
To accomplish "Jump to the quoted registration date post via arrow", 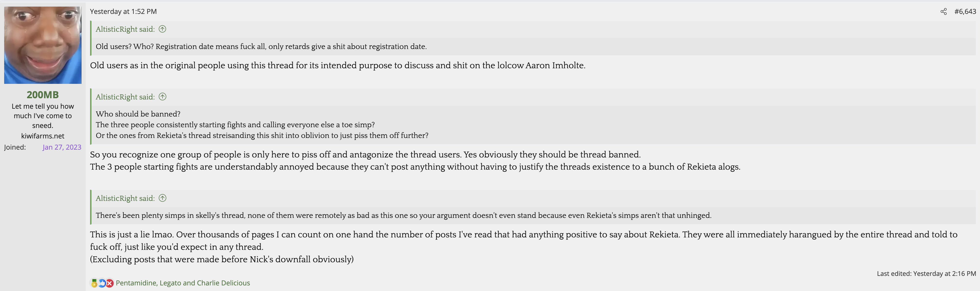I will coord(163,29).
